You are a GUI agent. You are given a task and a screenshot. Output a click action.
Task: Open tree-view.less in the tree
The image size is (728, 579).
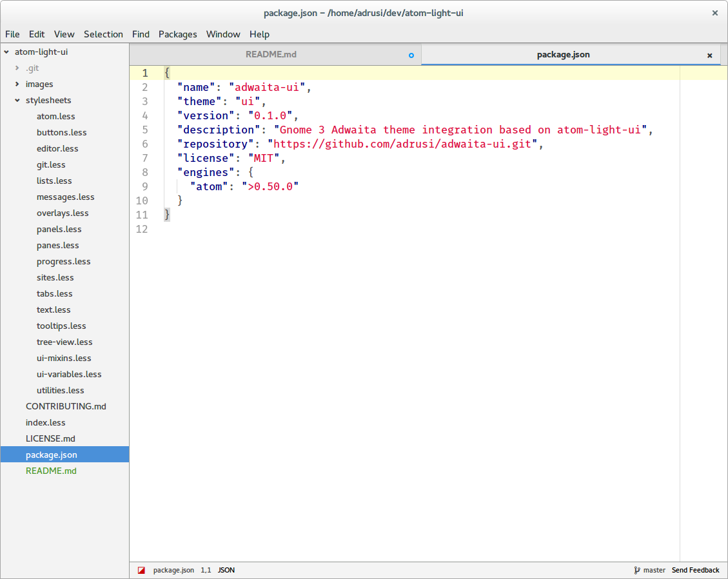[64, 342]
